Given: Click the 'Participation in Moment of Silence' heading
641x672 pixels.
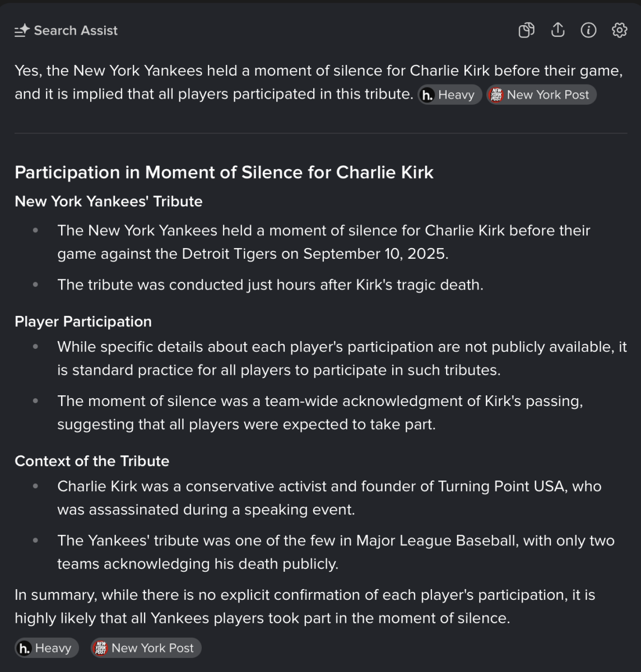Looking at the screenshot, I should click(x=224, y=172).
